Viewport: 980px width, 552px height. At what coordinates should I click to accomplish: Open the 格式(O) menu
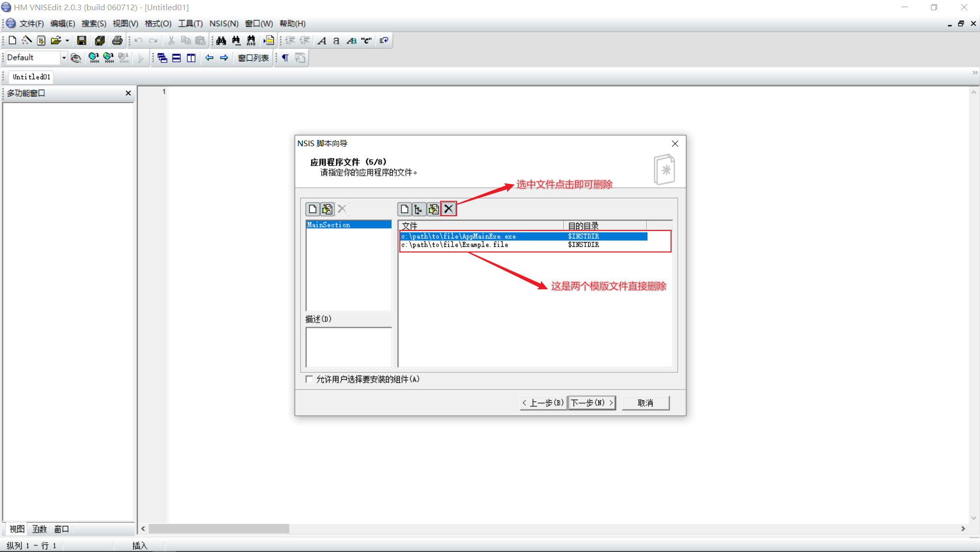[x=158, y=24]
